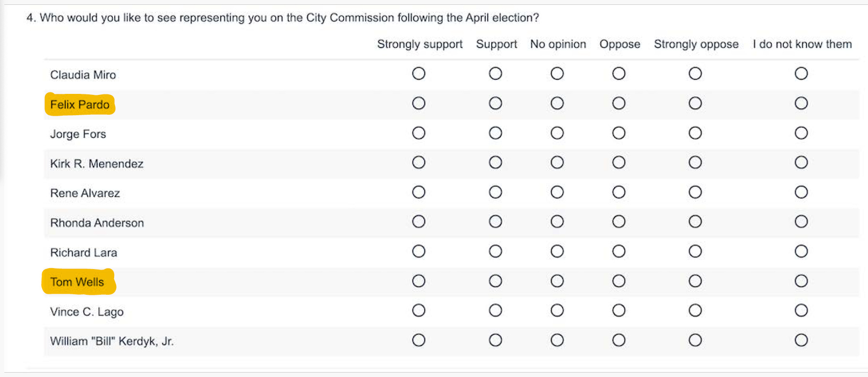The height and width of the screenshot is (377, 868).
Task: Pick No opinion for Rene Alvarez
Action: 557,192
